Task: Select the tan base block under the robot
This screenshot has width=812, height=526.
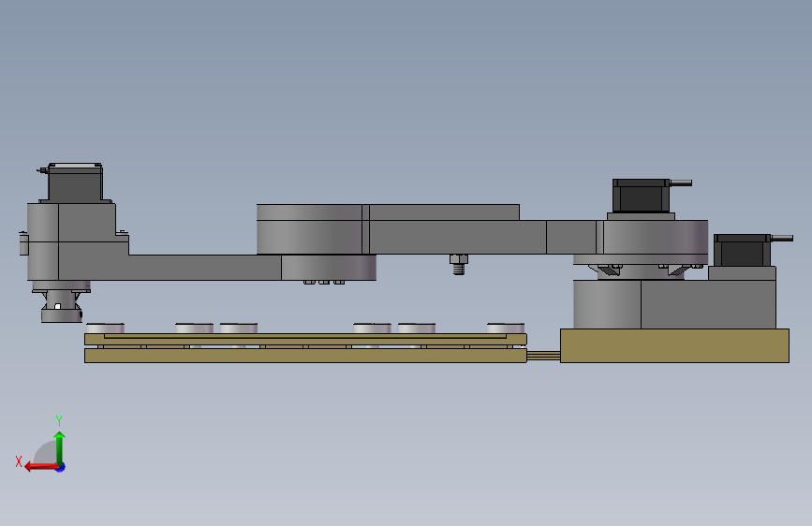Action: pyautogui.click(x=674, y=345)
